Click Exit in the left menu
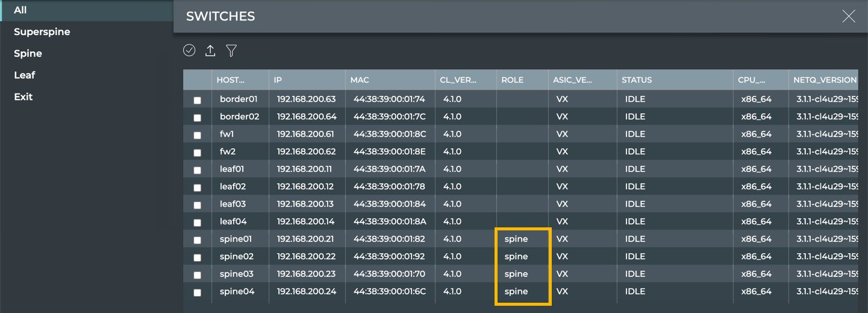Viewport: 868px width, 313px height. click(x=23, y=97)
